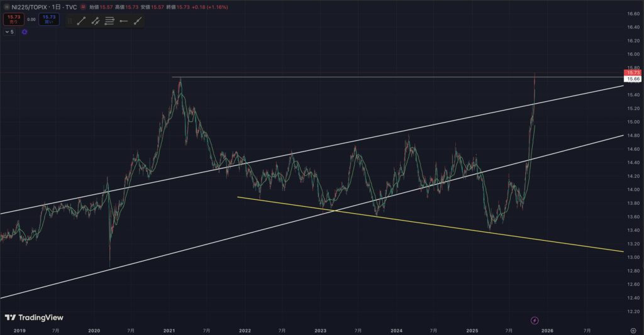
Task: Select the trend line drawing tool
Action: tap(81, 21)
